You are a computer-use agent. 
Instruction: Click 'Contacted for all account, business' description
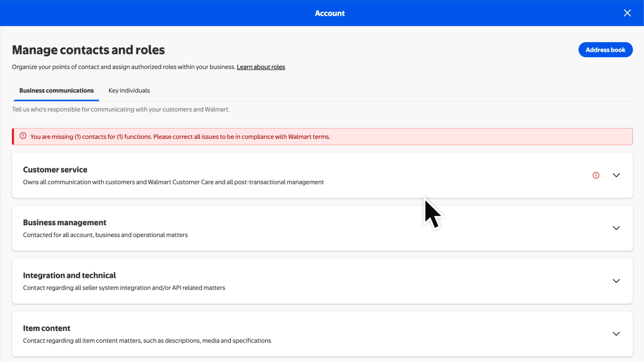106,235
